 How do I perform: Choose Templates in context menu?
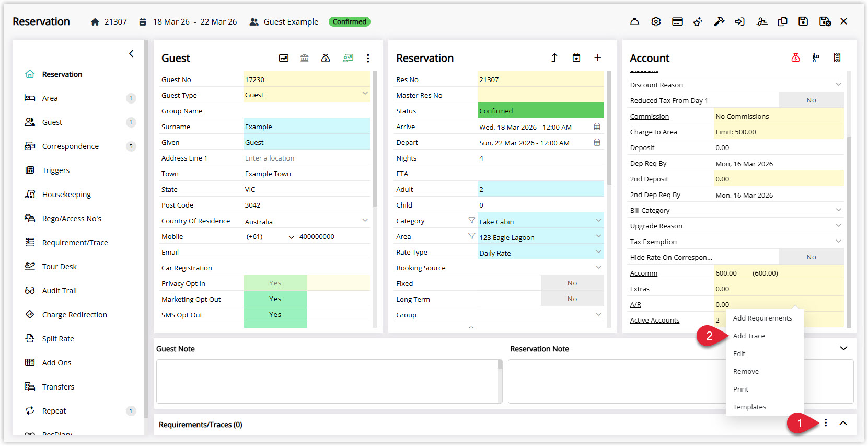pos(749,407)
